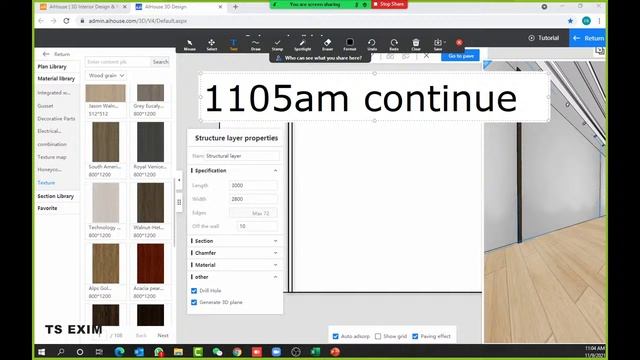Select the Grey Eucalyptus wood swatch
Image resolution: width=640 pixels, height=360 pixels.
click(x=150, y=93)
